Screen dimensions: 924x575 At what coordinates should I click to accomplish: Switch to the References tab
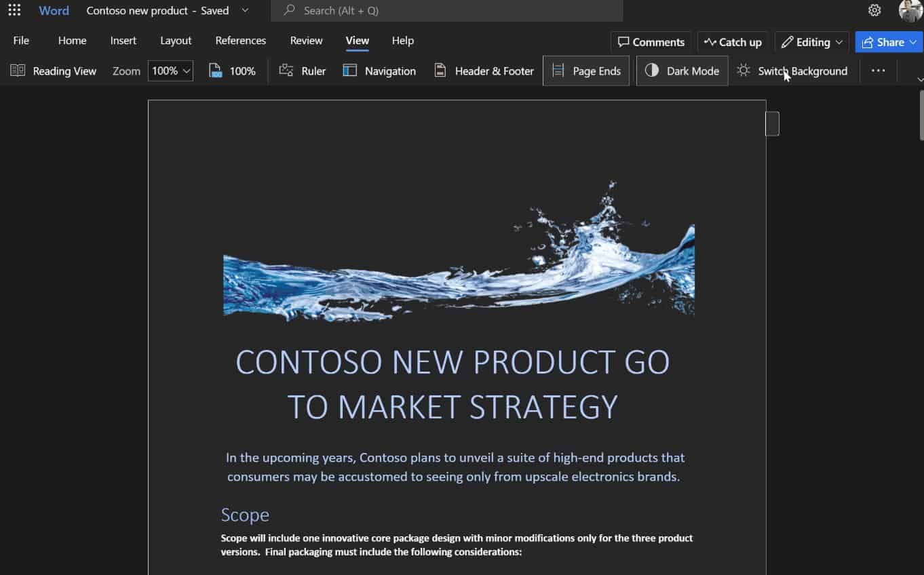point(241,41)
